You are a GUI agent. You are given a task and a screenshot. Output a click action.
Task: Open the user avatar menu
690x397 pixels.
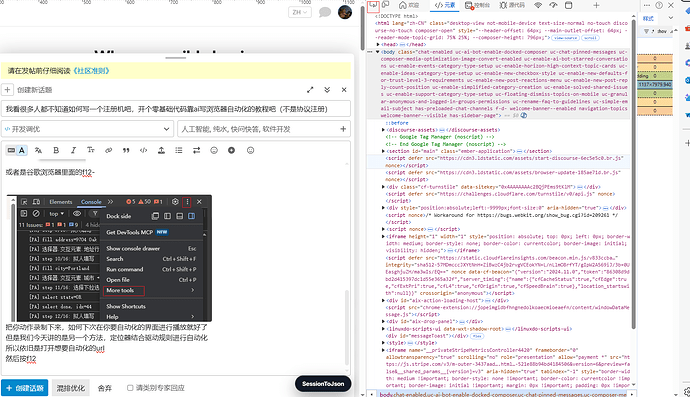pyautogui.click(x=345, y=12)
